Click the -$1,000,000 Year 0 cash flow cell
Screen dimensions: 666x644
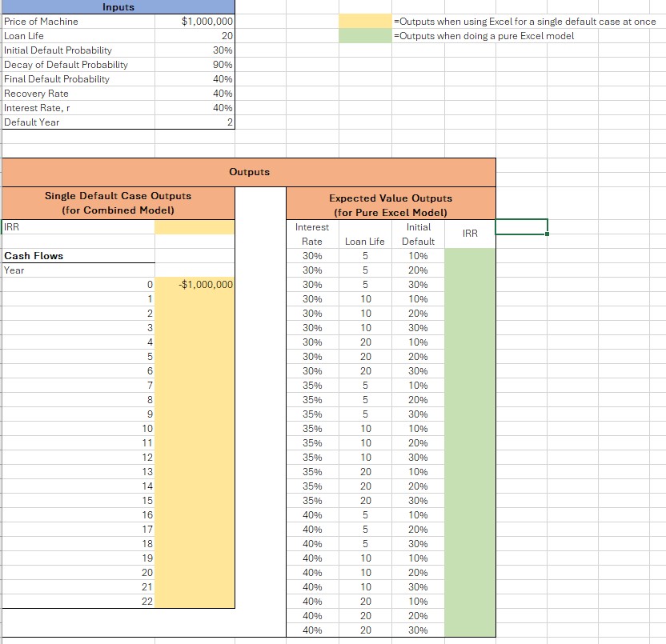[196, 285]
